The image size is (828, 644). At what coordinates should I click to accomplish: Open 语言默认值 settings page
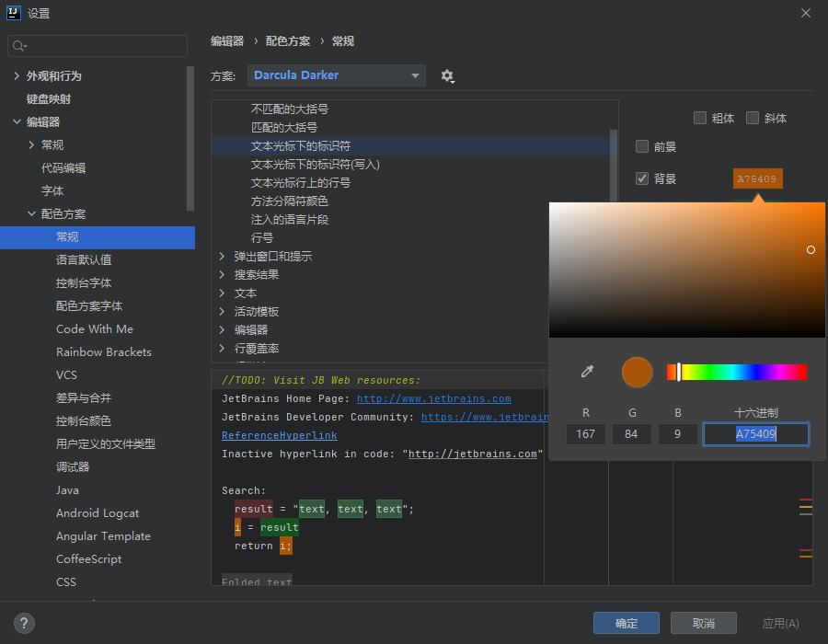click(x=84, y=259)
